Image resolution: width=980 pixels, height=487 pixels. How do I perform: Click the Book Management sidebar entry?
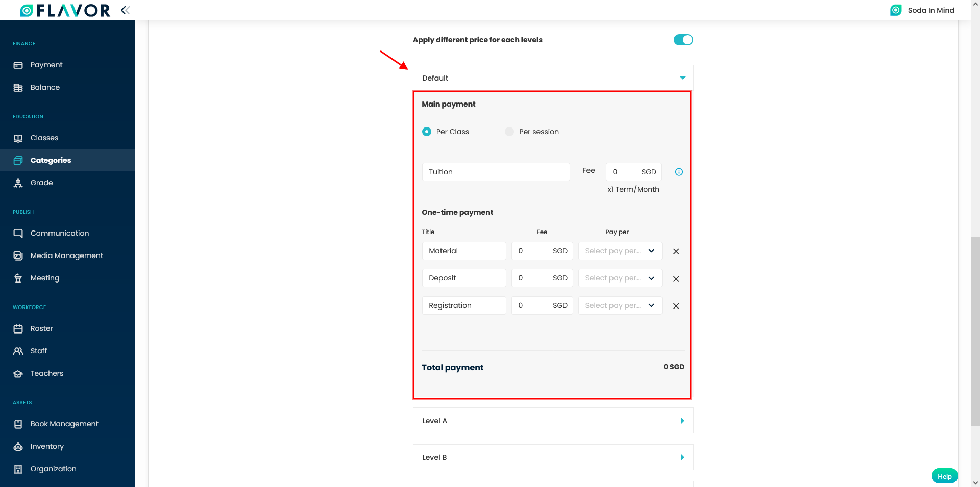67,424
